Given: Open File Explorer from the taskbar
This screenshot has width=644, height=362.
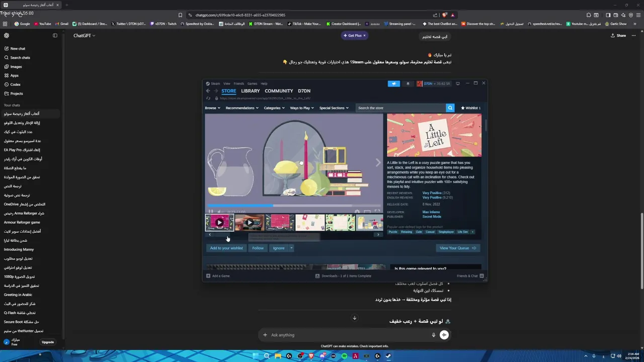Looking at the screenshot, I should coord(278,356).
